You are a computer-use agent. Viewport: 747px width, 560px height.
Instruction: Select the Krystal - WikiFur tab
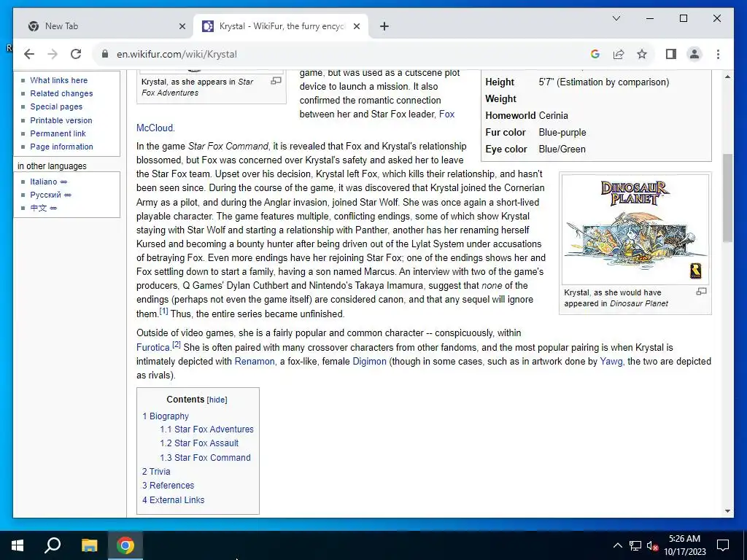[281, 26]
